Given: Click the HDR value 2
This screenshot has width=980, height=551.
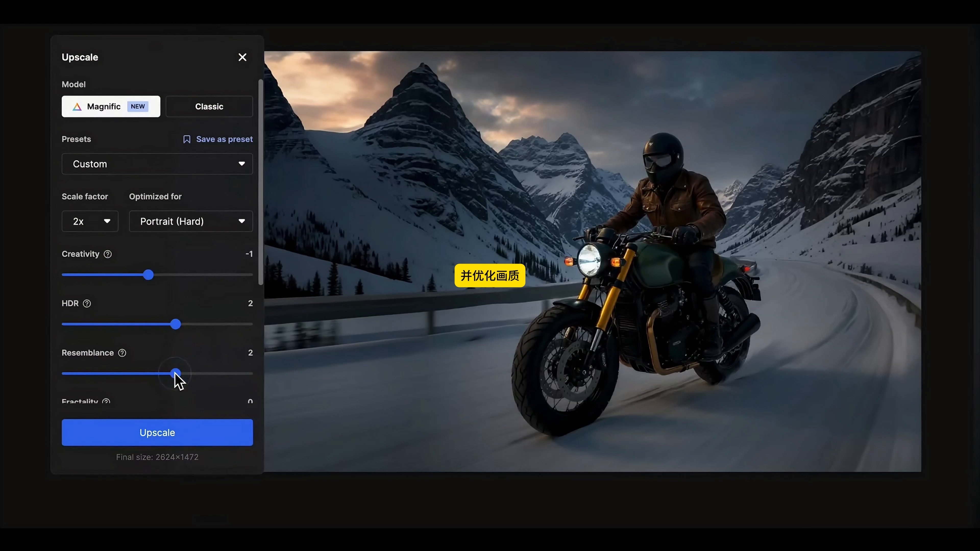Looking at the screenshot, I should point(250,303).
